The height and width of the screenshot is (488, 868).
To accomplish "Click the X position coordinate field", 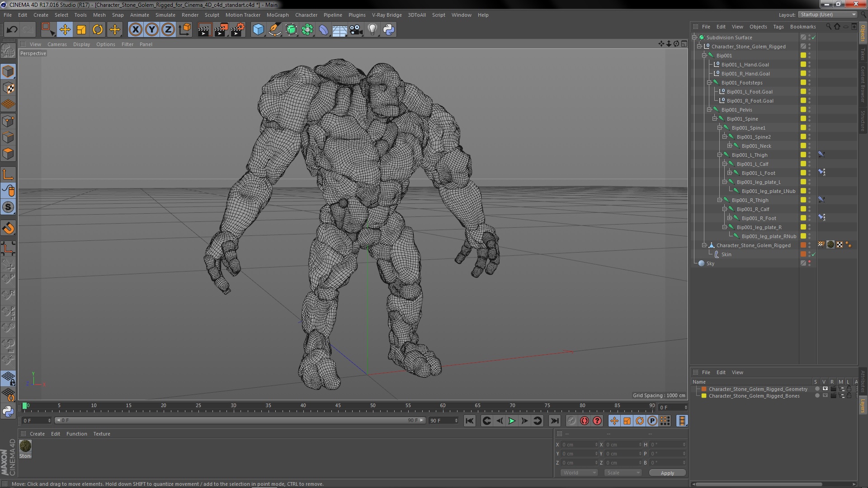I will coord(580,445).
